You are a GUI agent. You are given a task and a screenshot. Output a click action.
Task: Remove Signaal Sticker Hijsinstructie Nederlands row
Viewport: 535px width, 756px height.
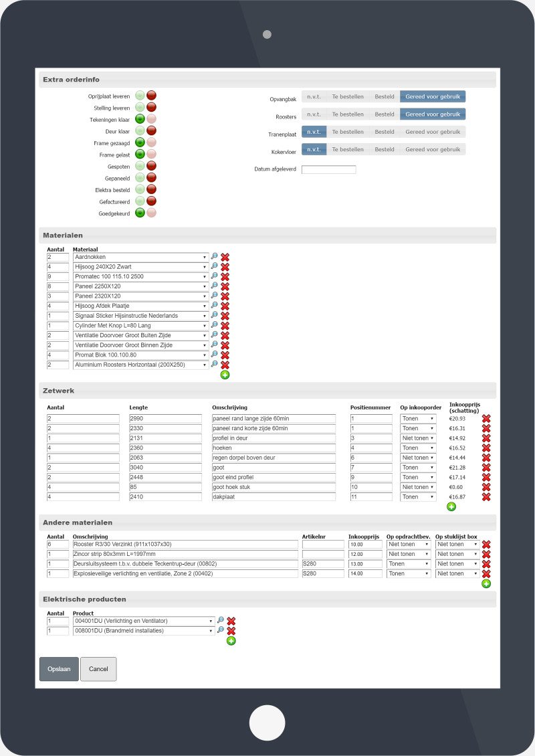225,316
